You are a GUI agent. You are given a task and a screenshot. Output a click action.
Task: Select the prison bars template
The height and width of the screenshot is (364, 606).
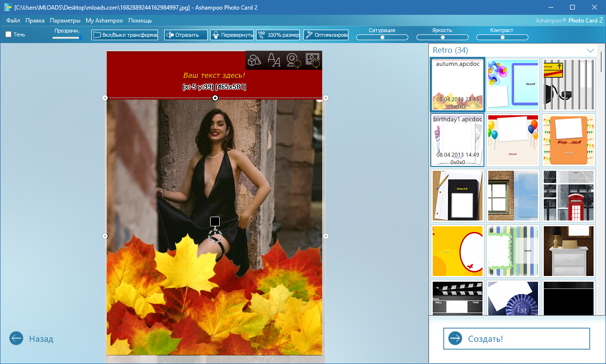569,85
